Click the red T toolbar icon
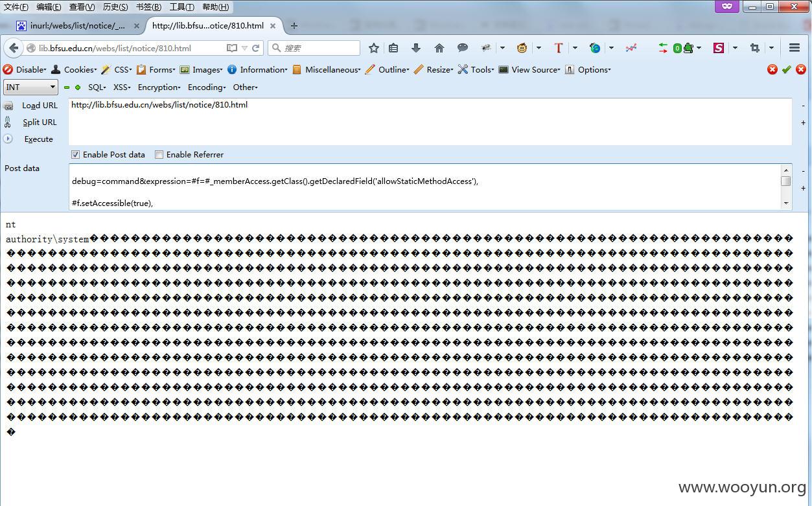This screenshot has height=506, width=812. 559,48
